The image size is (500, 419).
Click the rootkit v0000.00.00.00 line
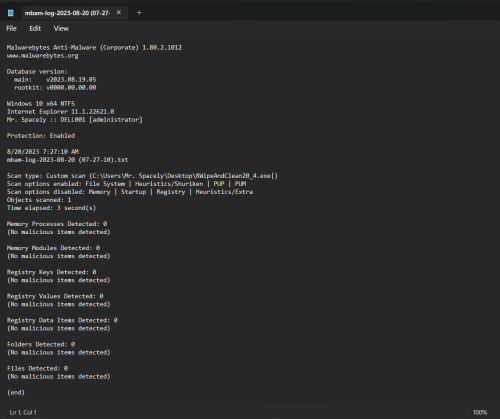click(x=55, y=88)
